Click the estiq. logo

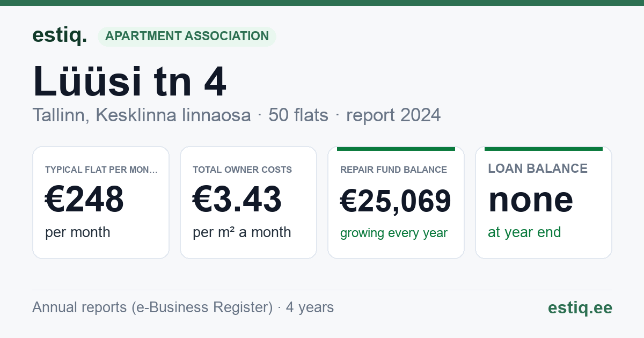click(60, 35)
